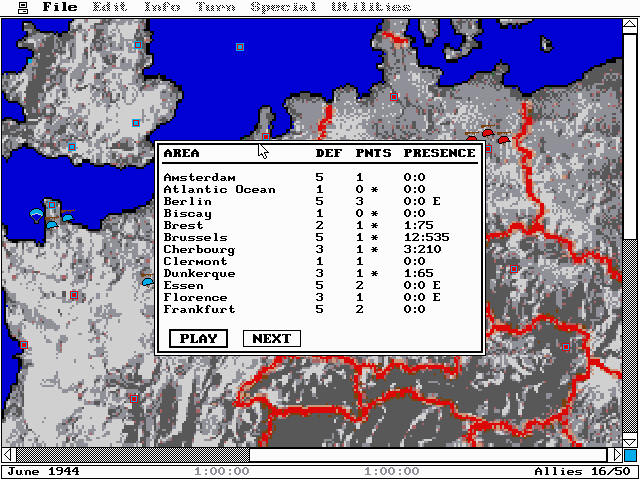This screenshot has width=640, height=480.
Task: Click red city marker beside the mouse cursor
Action: point(266,137)
